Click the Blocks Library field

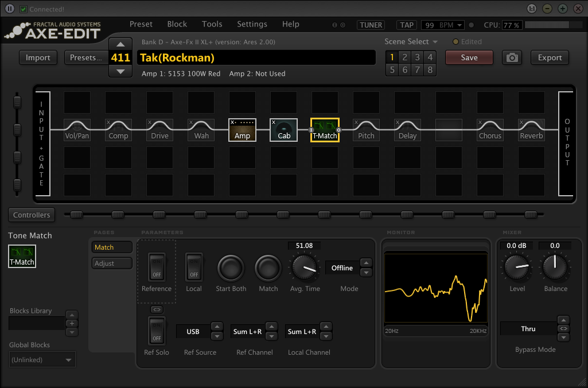[x=37, y=324]
